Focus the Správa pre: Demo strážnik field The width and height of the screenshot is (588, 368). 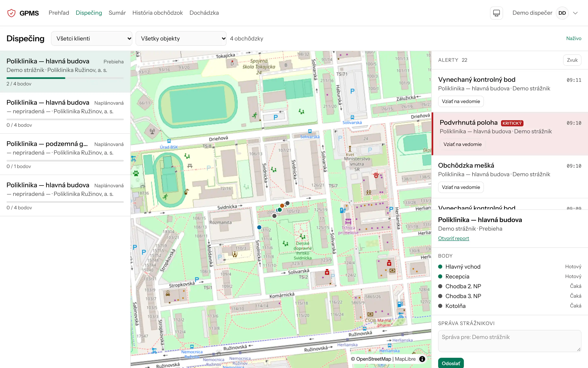tap(510, 341)
